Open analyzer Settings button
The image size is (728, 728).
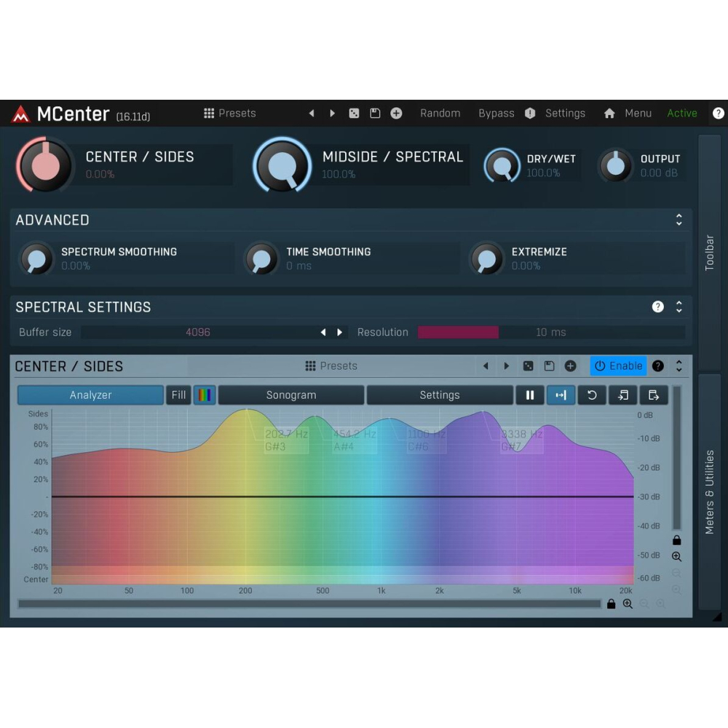(440, 395)
